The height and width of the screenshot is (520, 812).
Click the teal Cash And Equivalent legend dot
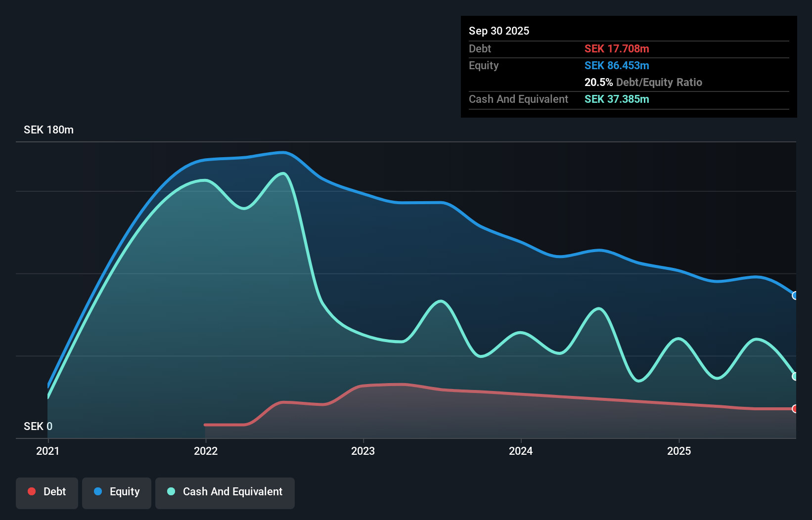point(171,491)
